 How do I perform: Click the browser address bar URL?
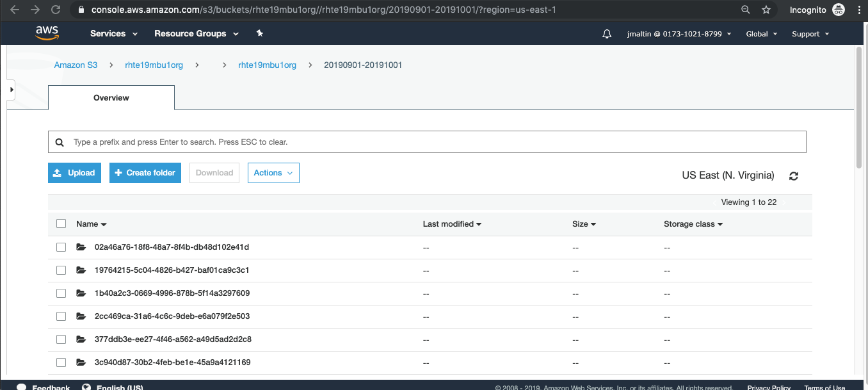click(x=323, y=10)
